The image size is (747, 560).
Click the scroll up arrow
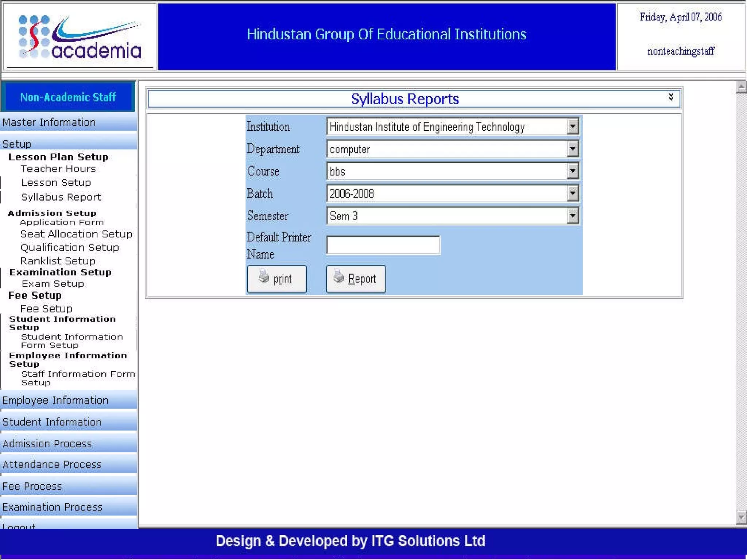pos(741,87)
